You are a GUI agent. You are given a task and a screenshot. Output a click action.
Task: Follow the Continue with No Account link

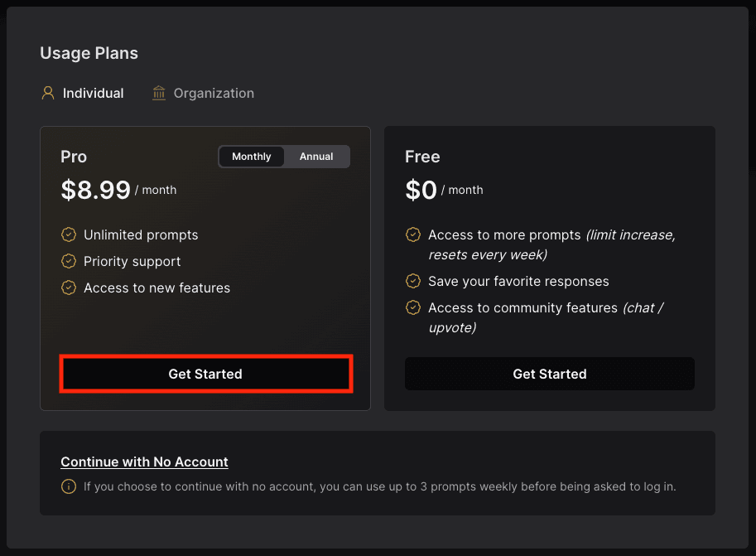click(x=144, y=462)
